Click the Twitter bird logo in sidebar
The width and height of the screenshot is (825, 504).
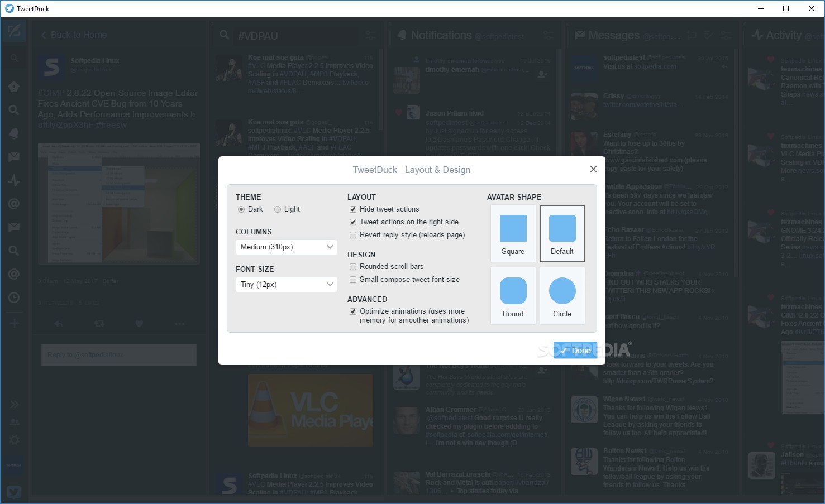tap(14, 492)
